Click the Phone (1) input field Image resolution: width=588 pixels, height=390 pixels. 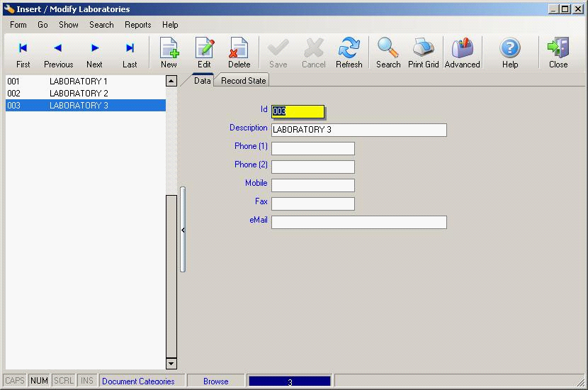pos(312,148)
